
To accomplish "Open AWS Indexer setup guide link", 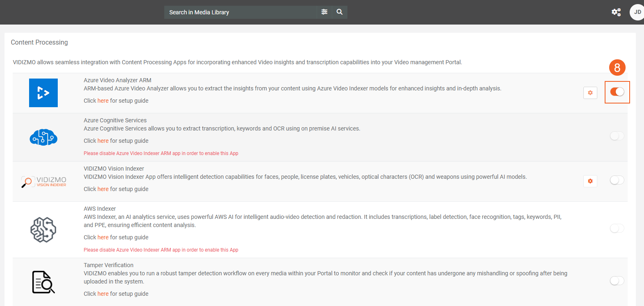I will click(x=103, y=237).
